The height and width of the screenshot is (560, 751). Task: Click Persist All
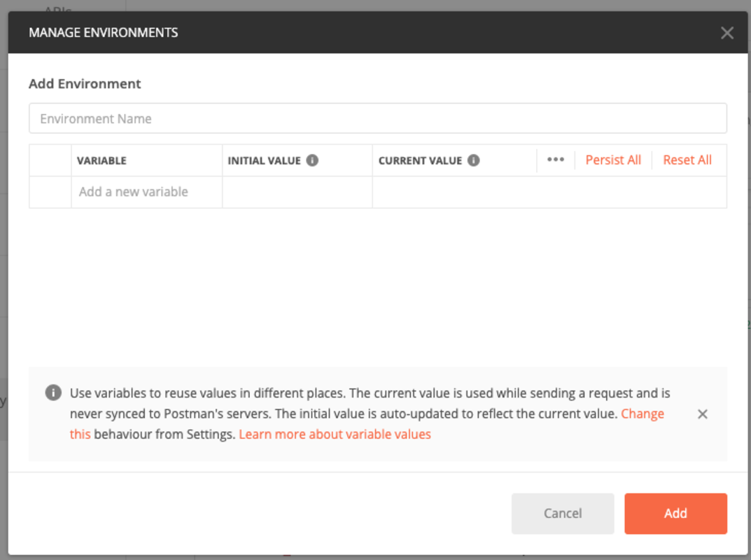(613, 160)
